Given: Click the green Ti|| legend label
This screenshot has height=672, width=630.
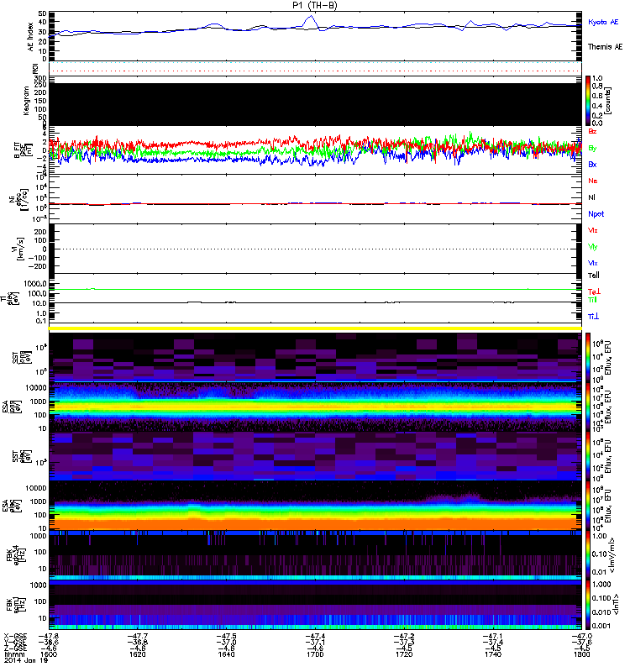Looking at the screenshot, I should [x=592, y=300].
